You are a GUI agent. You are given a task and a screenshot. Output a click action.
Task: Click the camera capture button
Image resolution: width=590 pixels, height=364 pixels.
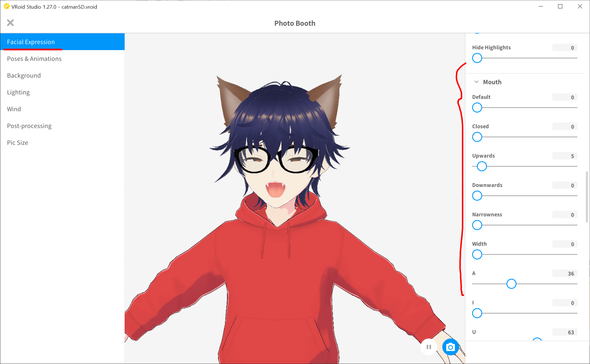(450, 347)
